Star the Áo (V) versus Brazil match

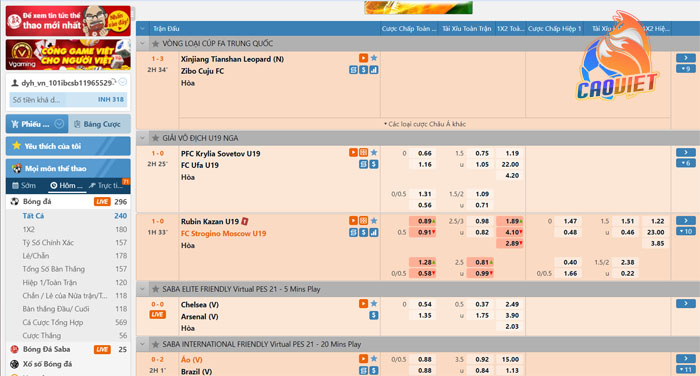[x=374, y=359]
